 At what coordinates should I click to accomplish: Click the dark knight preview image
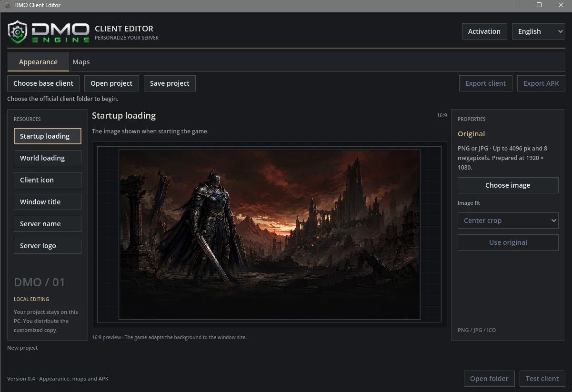click(x=270, y=234)
